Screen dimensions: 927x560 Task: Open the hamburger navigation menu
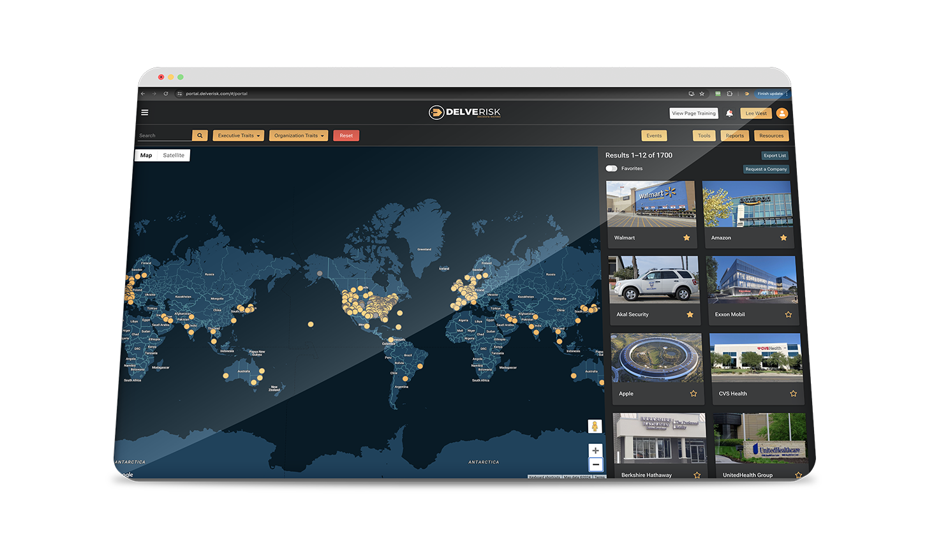tap(144, 112)
